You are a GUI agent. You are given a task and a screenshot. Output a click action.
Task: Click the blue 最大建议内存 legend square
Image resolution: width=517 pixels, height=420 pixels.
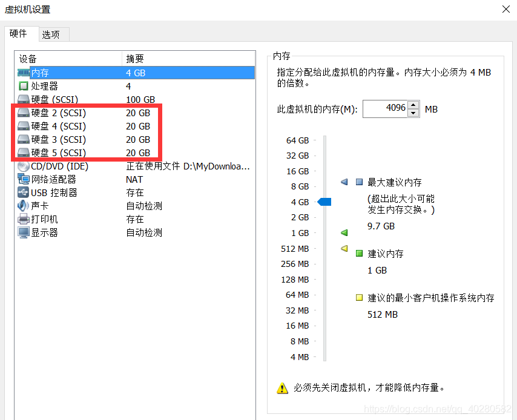point(360,182)
